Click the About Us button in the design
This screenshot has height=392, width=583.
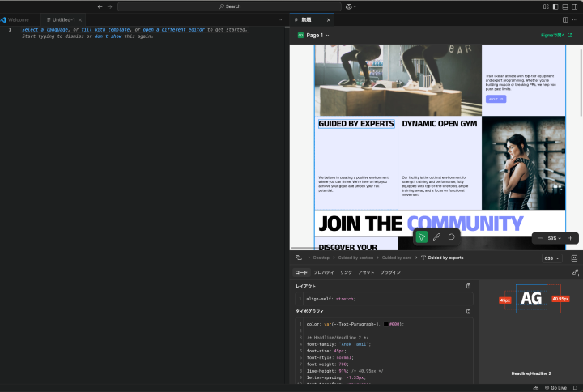point(496,99)
